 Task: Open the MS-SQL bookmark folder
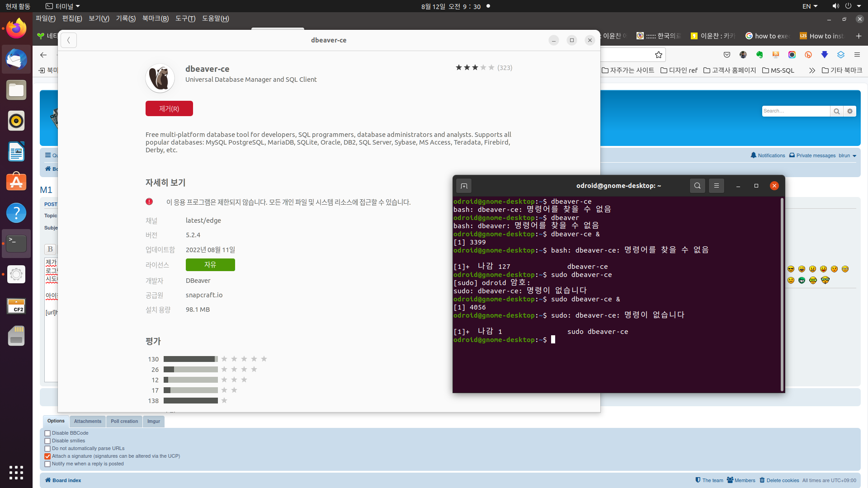(x=778, y=70)
